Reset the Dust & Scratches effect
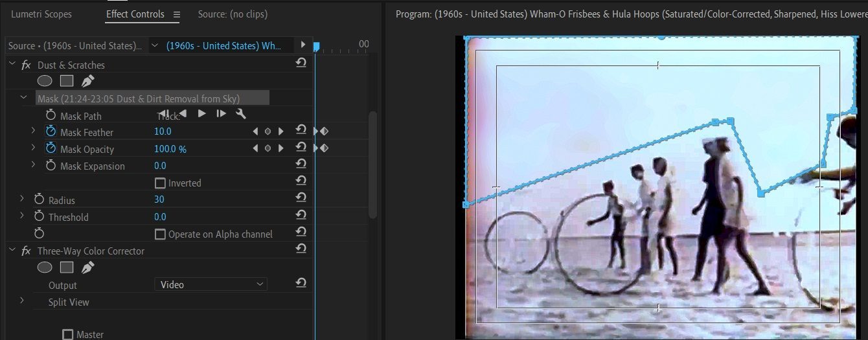 point(301,63)
